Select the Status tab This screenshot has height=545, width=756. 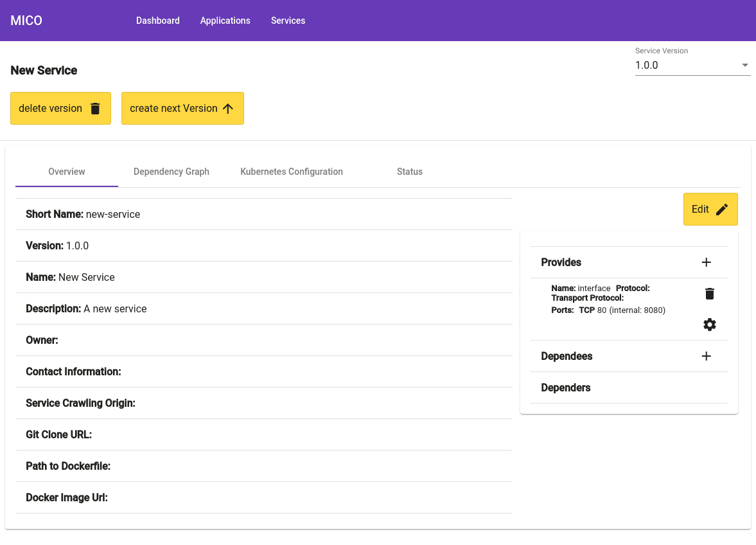pyautogui.click(x=410, y=172)
